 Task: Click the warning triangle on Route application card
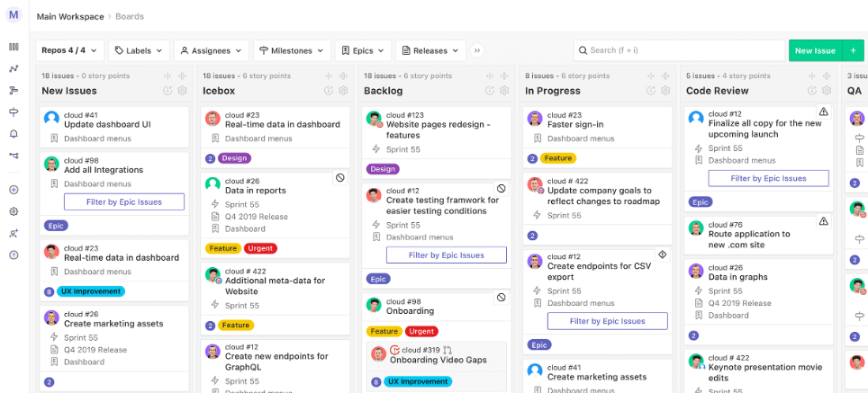[824, 221]
